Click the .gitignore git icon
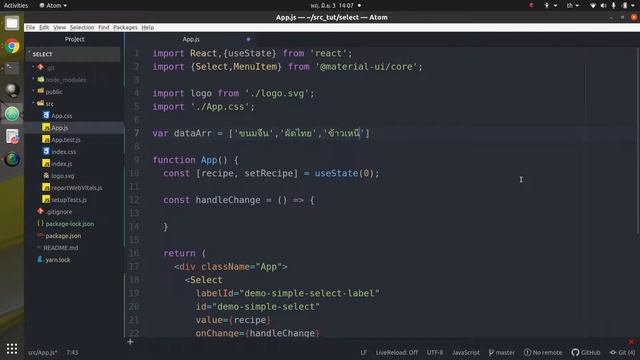This screenshot has height=360, width=640. 40,211
